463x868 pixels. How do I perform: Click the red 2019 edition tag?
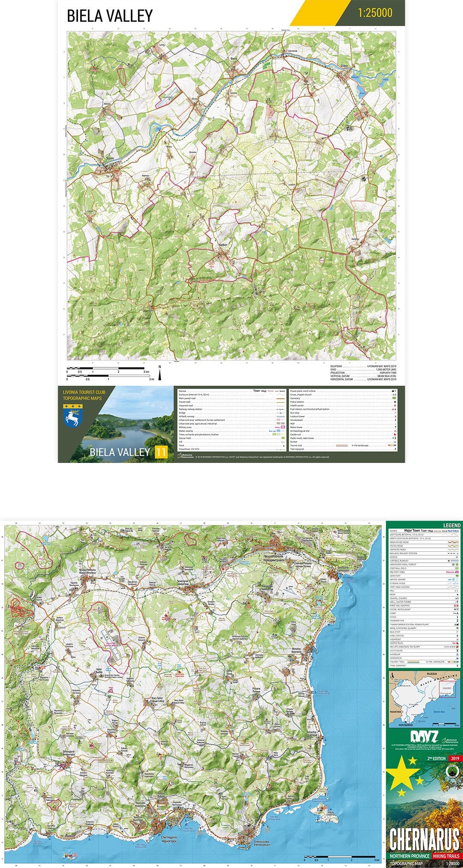(x=454, y=758)
